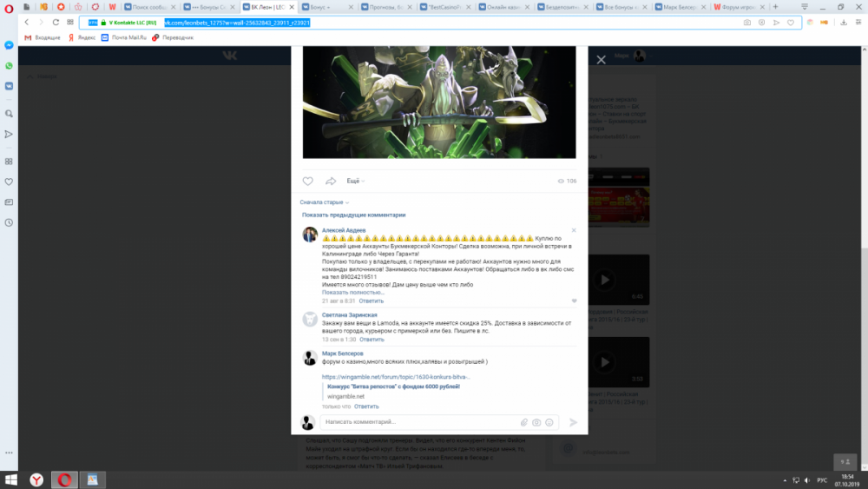Attach a file to the comment
This screenshot has width=868, height=489.
(523, 422)
